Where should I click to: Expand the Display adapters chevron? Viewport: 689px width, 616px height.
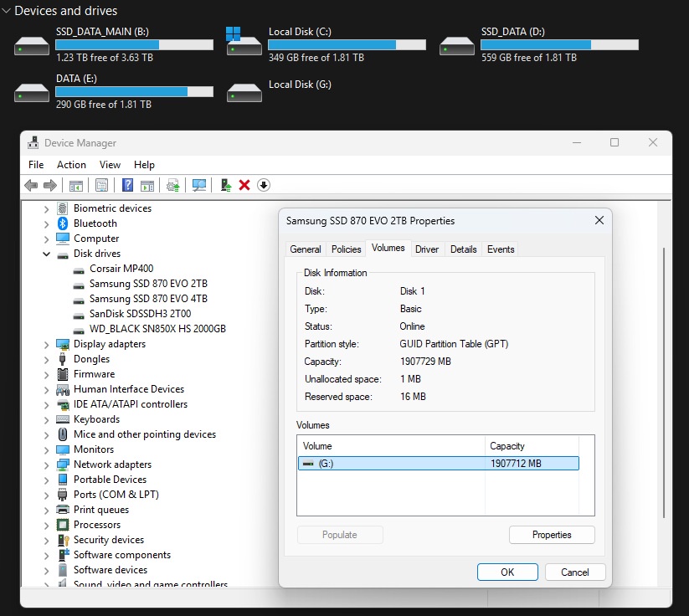click(46, 345)
